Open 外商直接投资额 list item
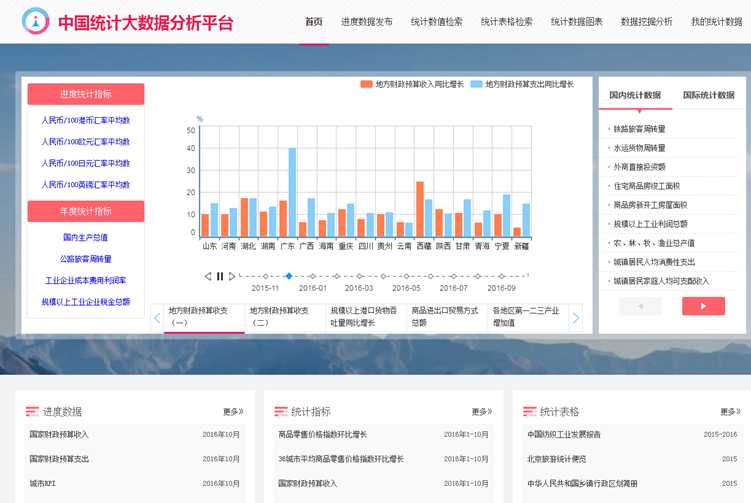Viewport: 751px width, 503px height. pyautogui.click(x=640, y=167)
